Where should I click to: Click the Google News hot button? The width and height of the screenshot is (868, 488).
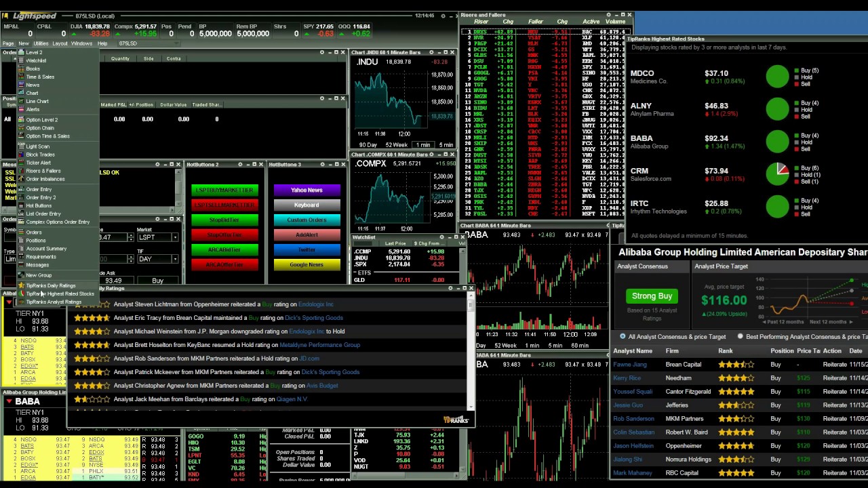pos(307,265)
